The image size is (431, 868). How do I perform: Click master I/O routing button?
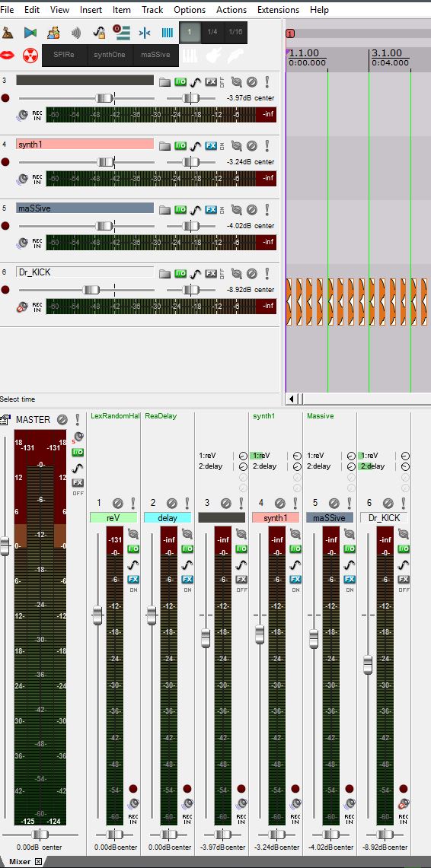click(x=78, y=453)
